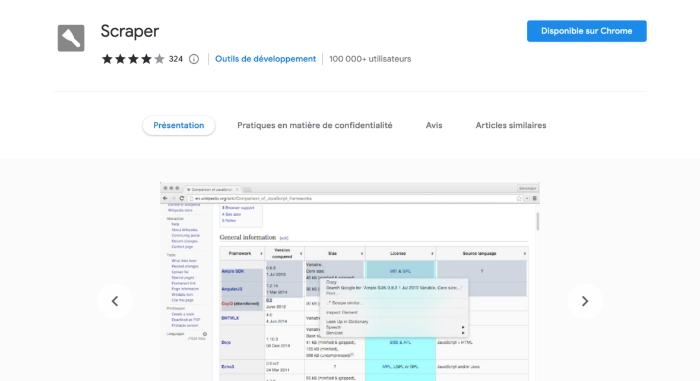
Task: Switch to the Avis tab
Action: click(434, 126)
